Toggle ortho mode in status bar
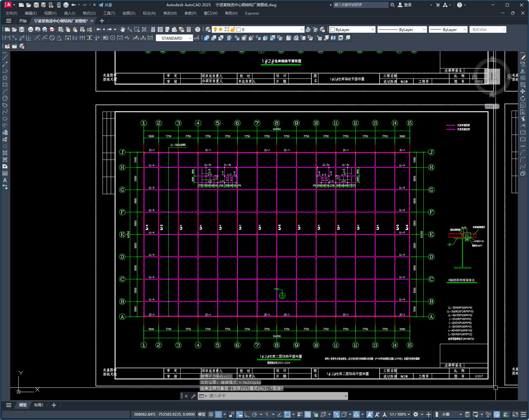 point(247,414)
